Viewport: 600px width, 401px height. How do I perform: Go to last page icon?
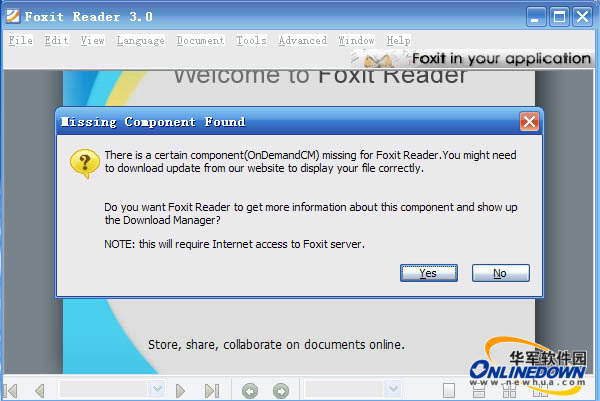(x=212, y=391)
